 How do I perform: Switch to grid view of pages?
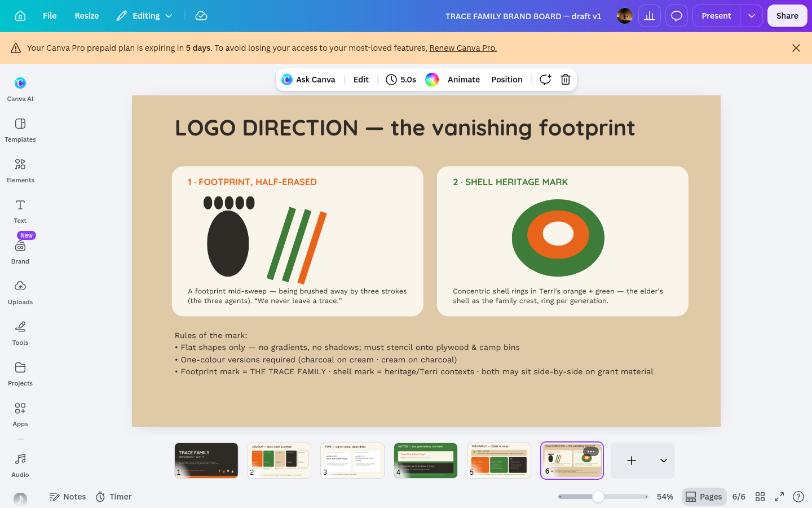[x=760, y=497]
